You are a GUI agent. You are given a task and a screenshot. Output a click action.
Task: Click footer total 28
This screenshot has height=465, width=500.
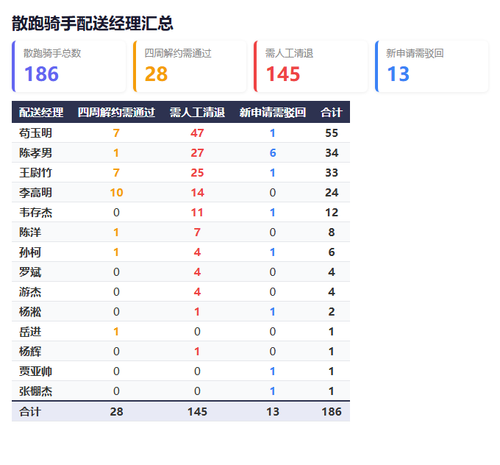coord(116,412)
